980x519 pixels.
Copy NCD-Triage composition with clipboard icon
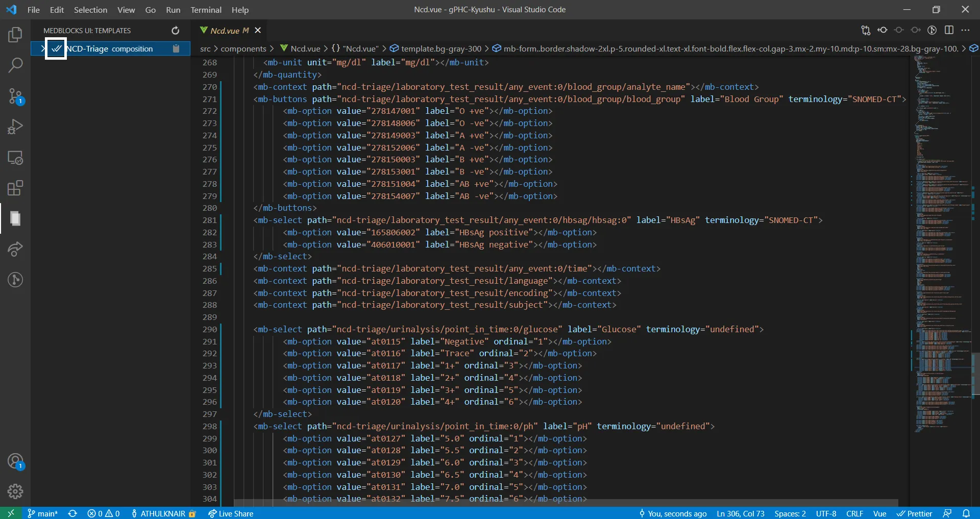tap(176, 48)
